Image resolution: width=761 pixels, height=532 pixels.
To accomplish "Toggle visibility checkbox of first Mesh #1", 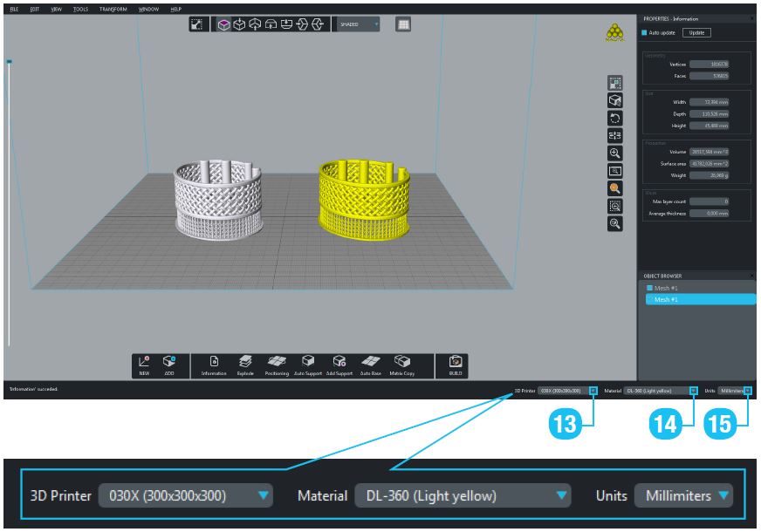I will (x=649, y=288).
